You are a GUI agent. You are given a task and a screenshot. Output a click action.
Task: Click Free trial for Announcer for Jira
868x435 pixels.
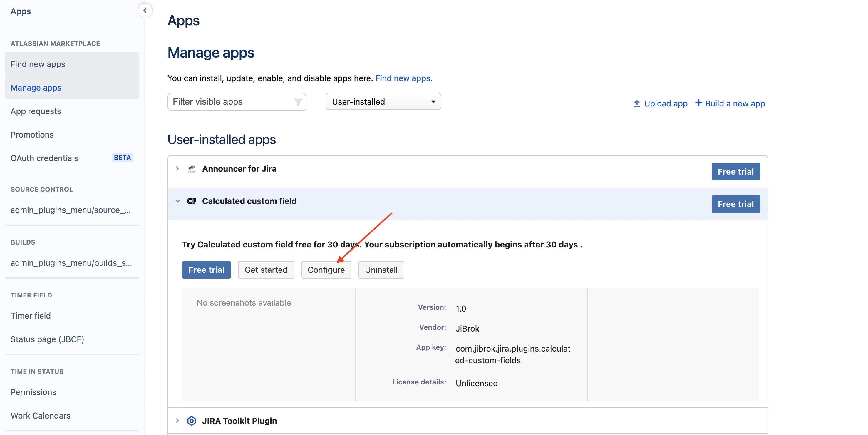735,172
